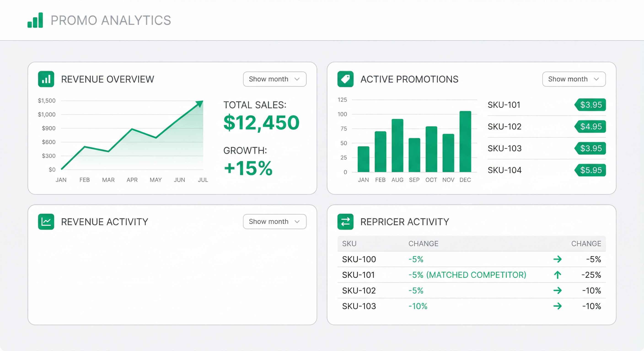
Task: Click the Revenue Activity line chart icon
Action: coord(46,222)
